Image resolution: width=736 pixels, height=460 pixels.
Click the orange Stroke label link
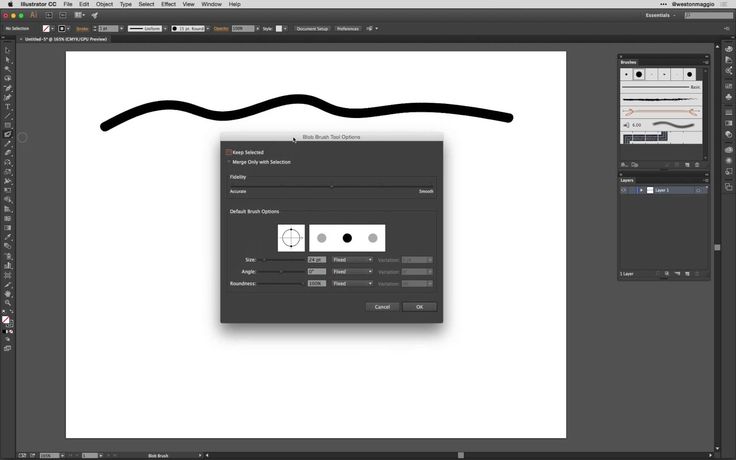(82, 29)
